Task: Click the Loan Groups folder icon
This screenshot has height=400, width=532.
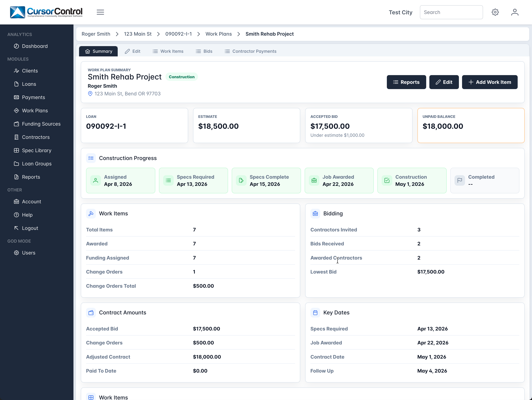Action: coord(16,164)
